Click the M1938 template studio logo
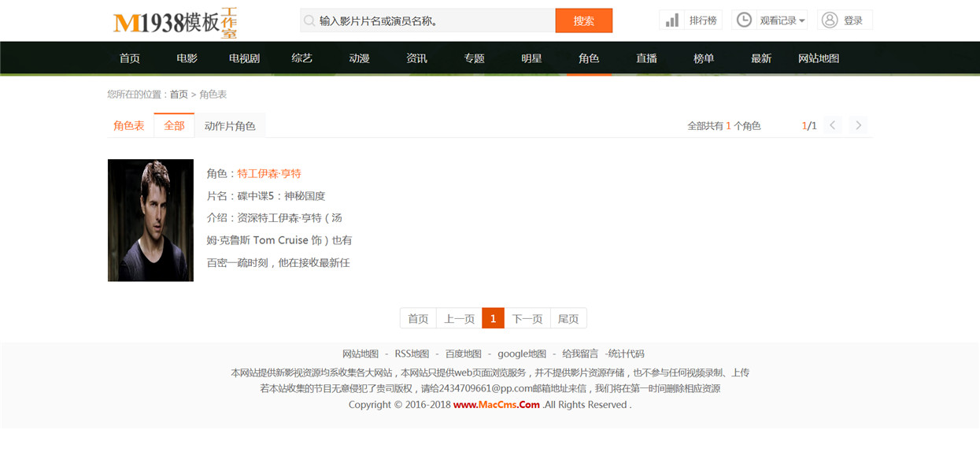 pyautogui.click(x=176, y=22)
